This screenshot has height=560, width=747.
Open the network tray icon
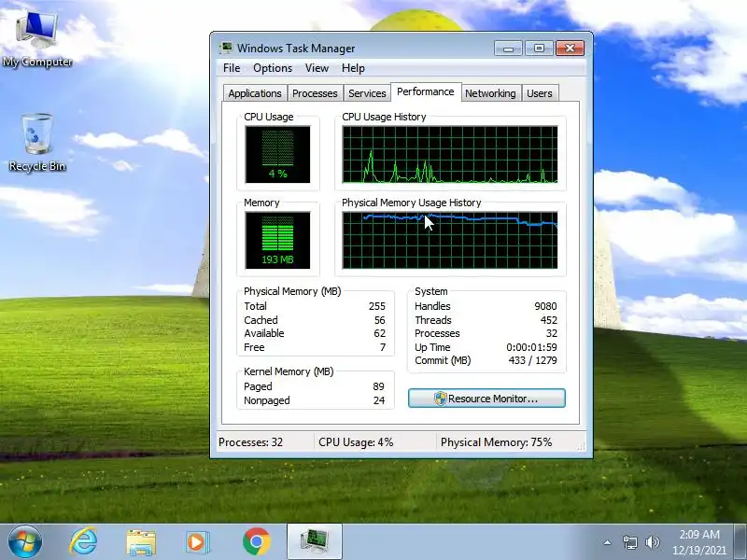click(630, 542)
